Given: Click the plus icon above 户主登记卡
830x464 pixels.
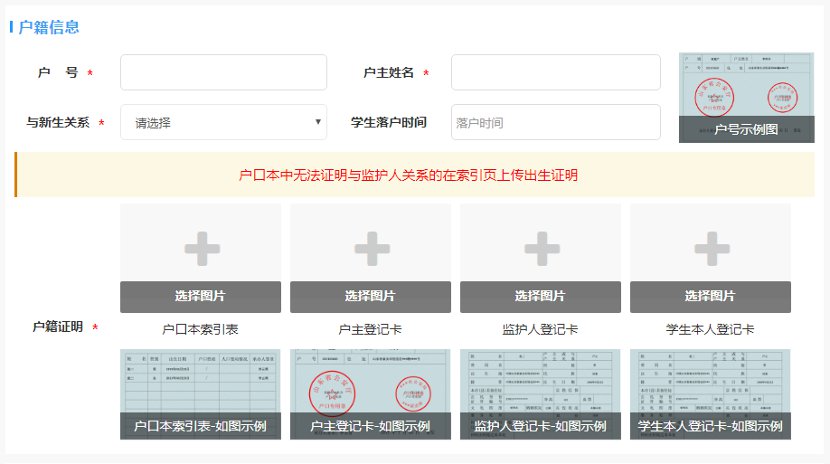Looking at the screenshot, I should (372, 248).
